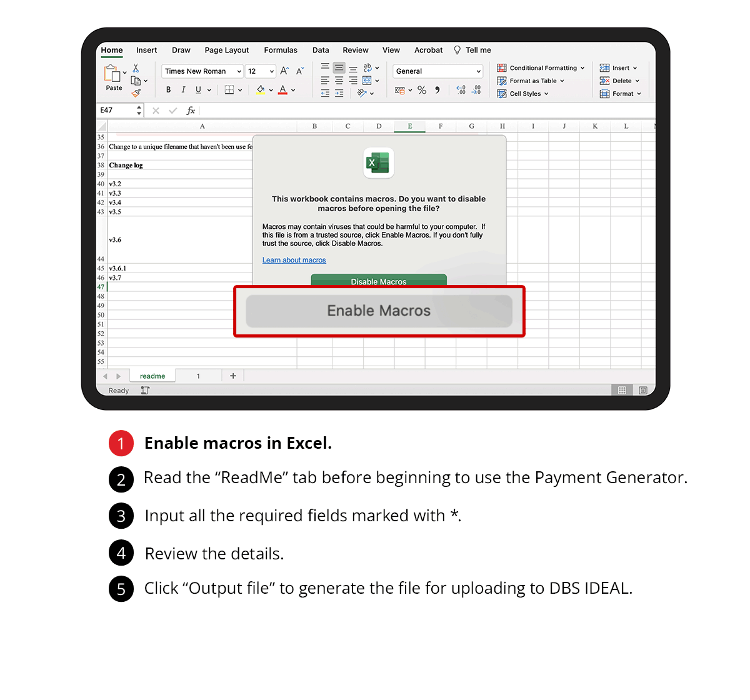This screenshot has height=700, width=750.
Task: Increase font size with larger A icon
Action: 284,71
